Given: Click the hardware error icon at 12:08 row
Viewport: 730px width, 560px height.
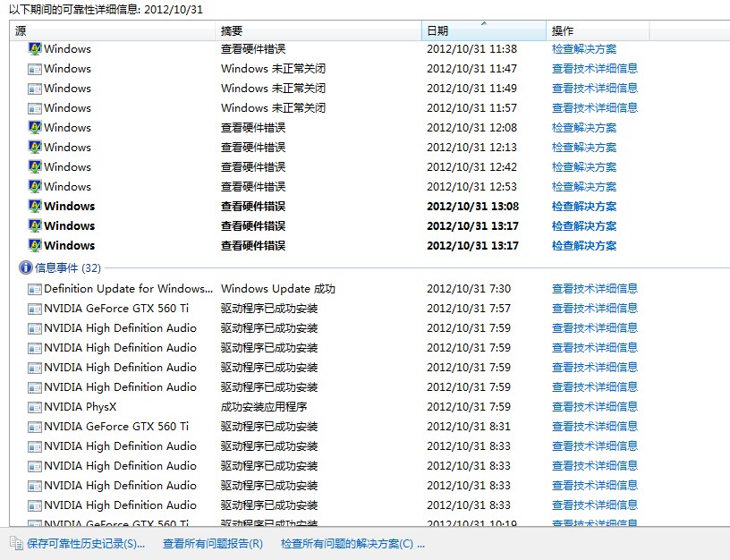Looking at the screenshot, I should [x=35, y=128].
